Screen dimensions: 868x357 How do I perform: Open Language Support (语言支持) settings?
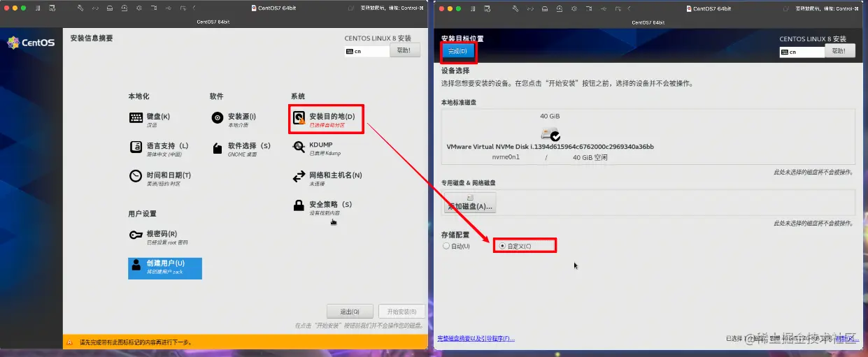tap(159, 149)
